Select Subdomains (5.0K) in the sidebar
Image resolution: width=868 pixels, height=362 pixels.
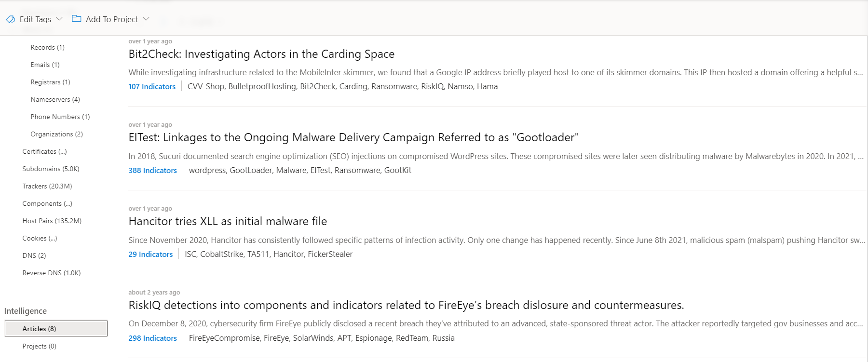coord(50,168)
